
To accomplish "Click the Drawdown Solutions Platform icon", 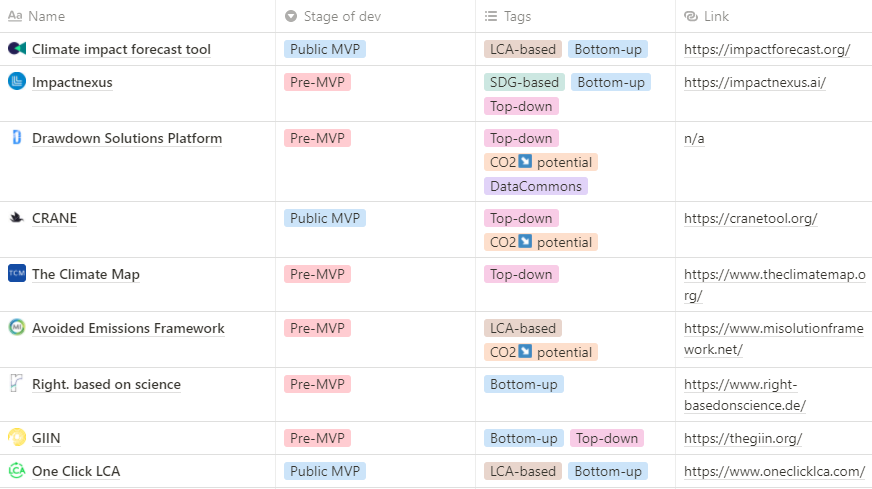I will [17, 137].
